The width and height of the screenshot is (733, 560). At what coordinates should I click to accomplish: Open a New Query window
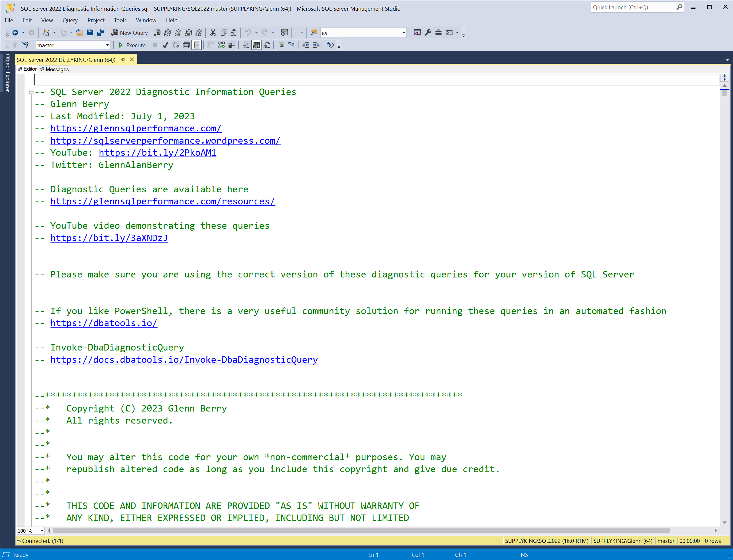click(129, 32)
